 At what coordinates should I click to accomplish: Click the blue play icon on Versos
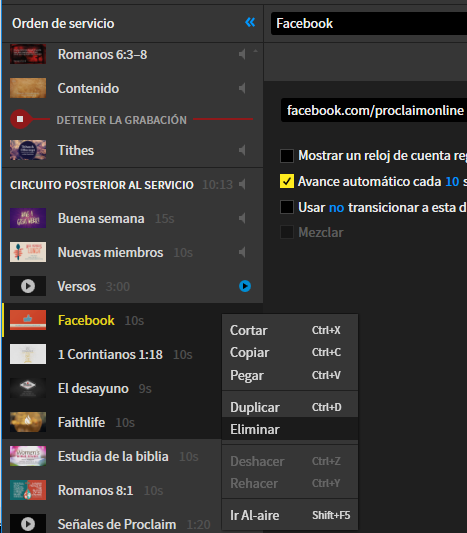[x=245, y=286]
